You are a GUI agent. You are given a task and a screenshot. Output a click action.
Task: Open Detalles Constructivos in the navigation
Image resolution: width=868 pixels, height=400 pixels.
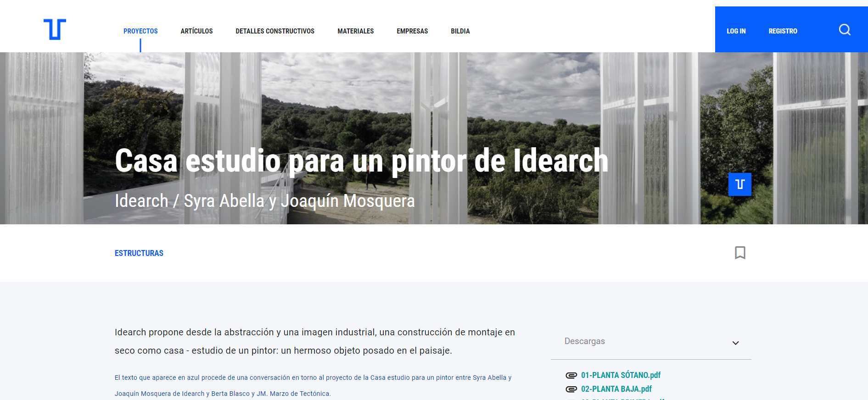(275, 31)
